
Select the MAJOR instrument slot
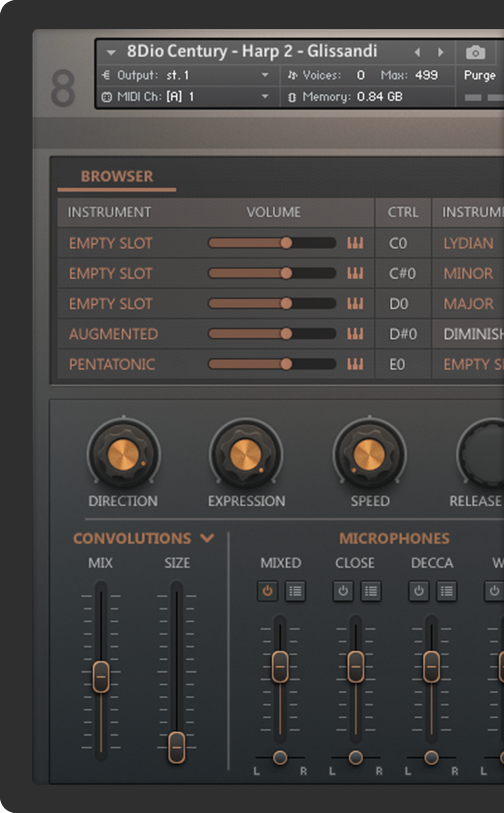pos(468,303)
